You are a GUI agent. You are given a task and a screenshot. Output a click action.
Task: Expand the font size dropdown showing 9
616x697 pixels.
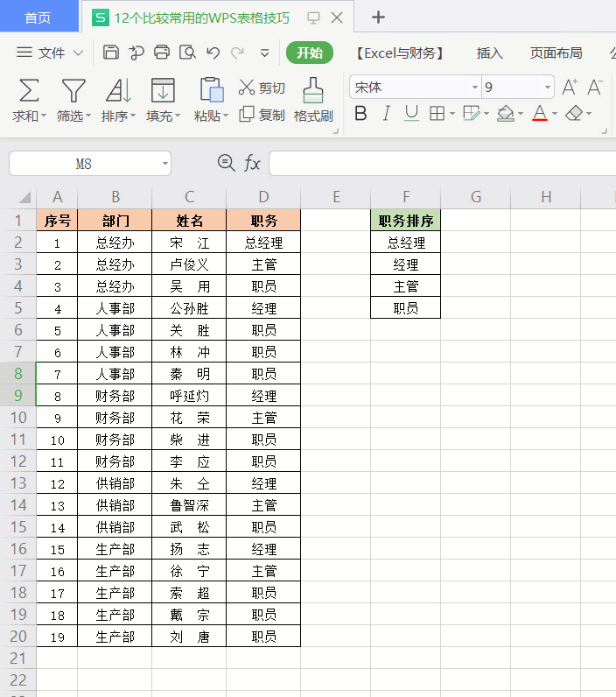548,88
